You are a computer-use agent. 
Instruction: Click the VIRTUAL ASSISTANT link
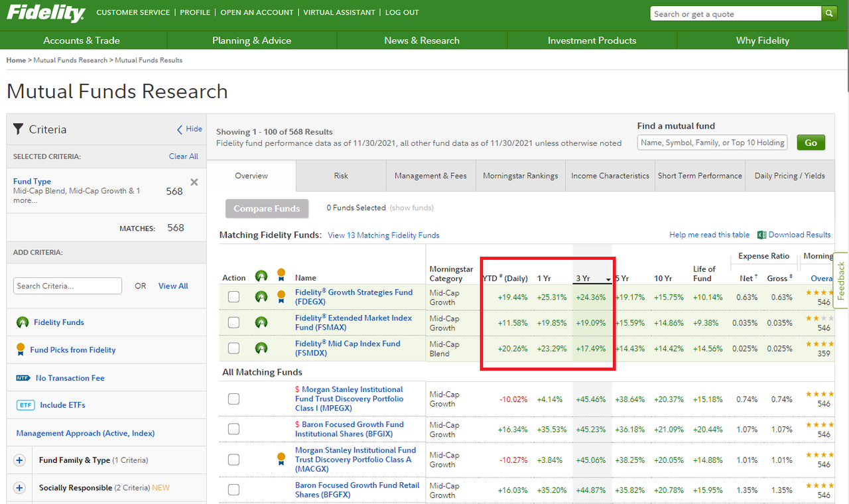point(339,13)
